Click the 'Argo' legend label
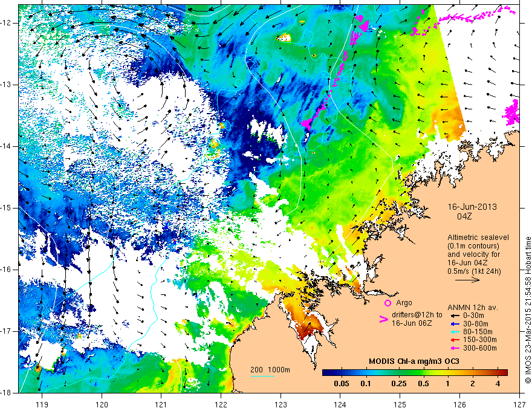 [404, 303]
